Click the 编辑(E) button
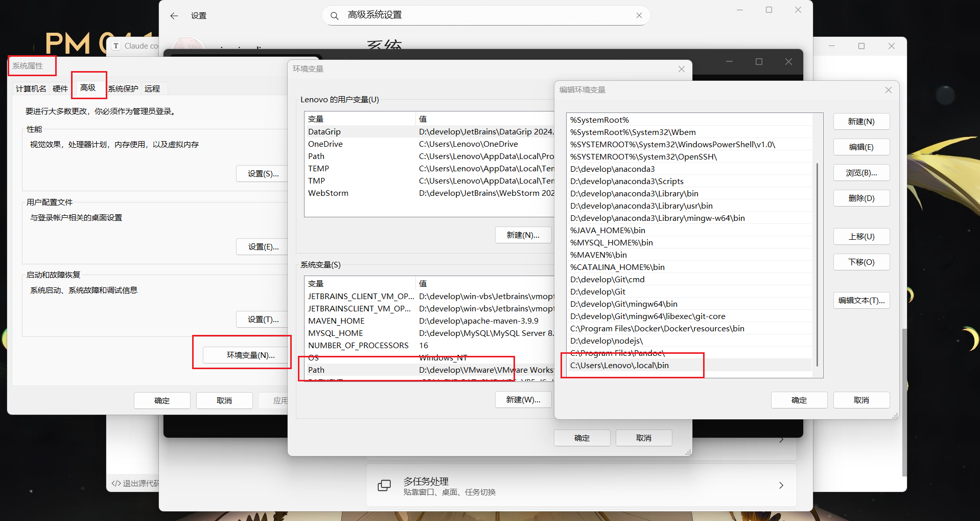The width and height of the screenshot is (980, 521). (x=861, y=147)
